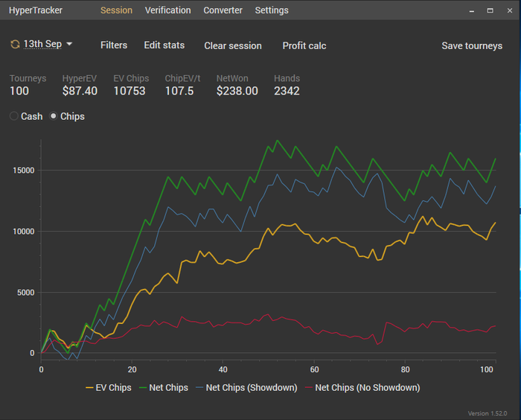Click Save tourneys
Screen dimensions: 521x420
(x=472, y=45)
